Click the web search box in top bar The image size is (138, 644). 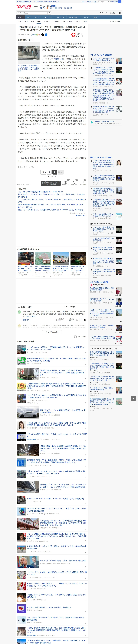click(103, 2)
